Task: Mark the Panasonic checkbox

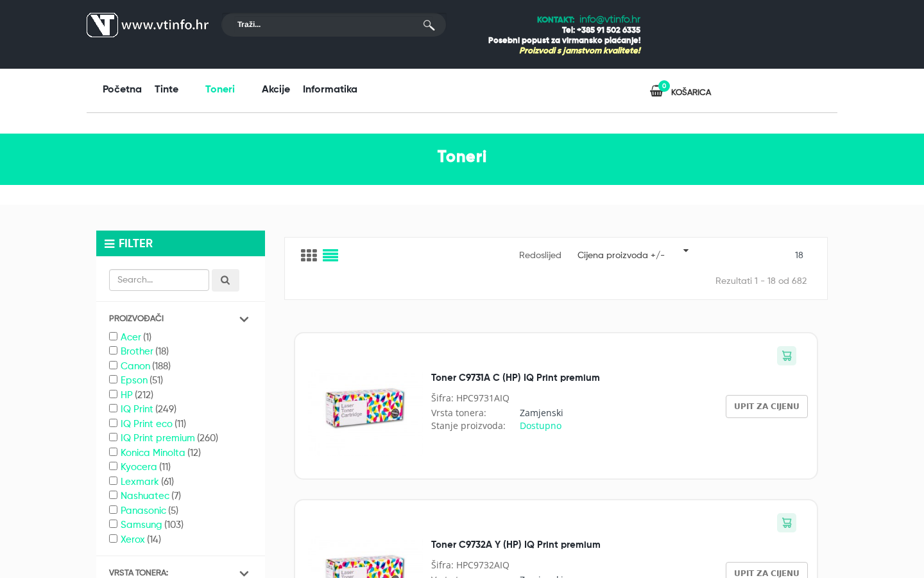Action: [x=113, y=510]
